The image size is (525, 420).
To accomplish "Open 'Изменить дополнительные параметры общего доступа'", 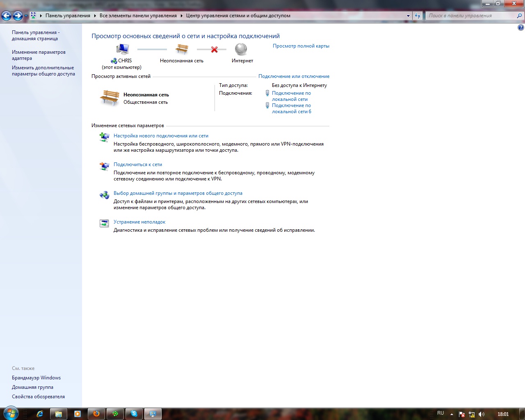I will coord(43,71).
